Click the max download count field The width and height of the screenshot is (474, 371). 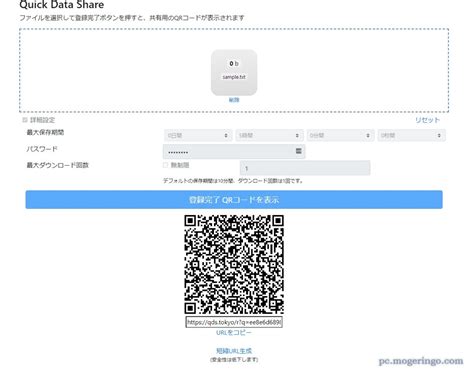tap(305, 168)
